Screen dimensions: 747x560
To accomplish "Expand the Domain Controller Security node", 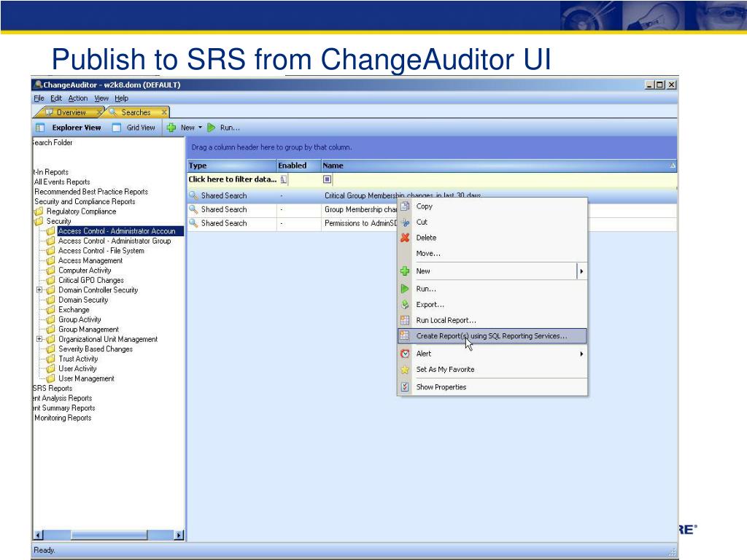I will [39, 289].
